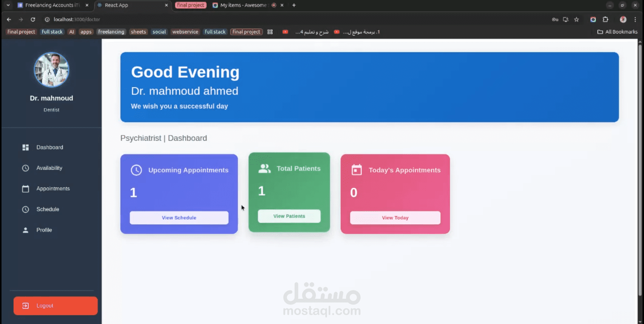Open the freelancing bookmark folder
This screenshot has width=644, height=324.
tap(111, 32)
